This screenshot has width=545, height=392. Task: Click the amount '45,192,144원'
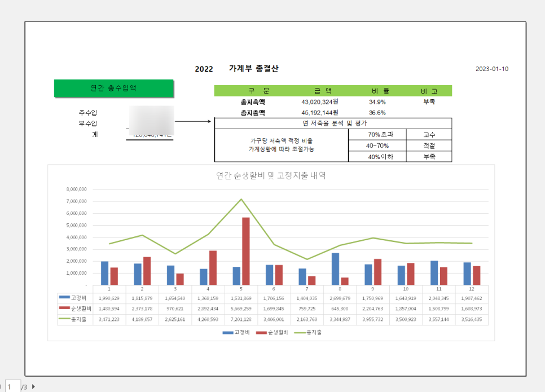pyautogui.click(x=320, y=112)
